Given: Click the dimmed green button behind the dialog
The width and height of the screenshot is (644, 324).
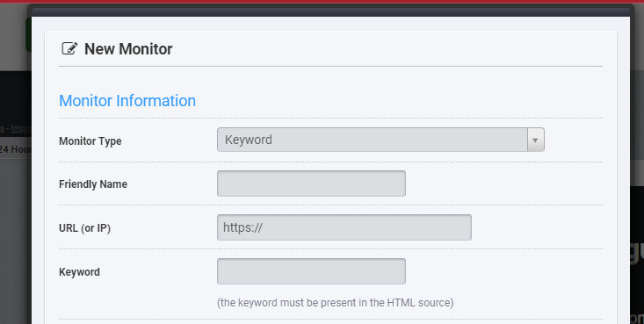Looking at the screenshot, I should tap(28, 35).
